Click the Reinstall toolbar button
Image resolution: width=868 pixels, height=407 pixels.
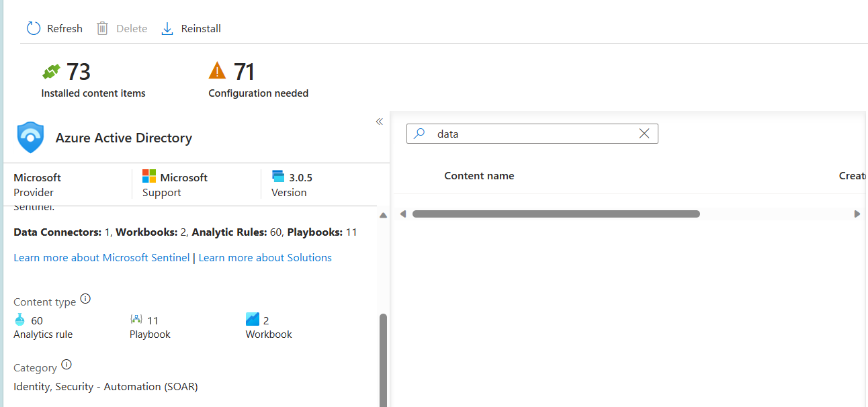(191, 28)
